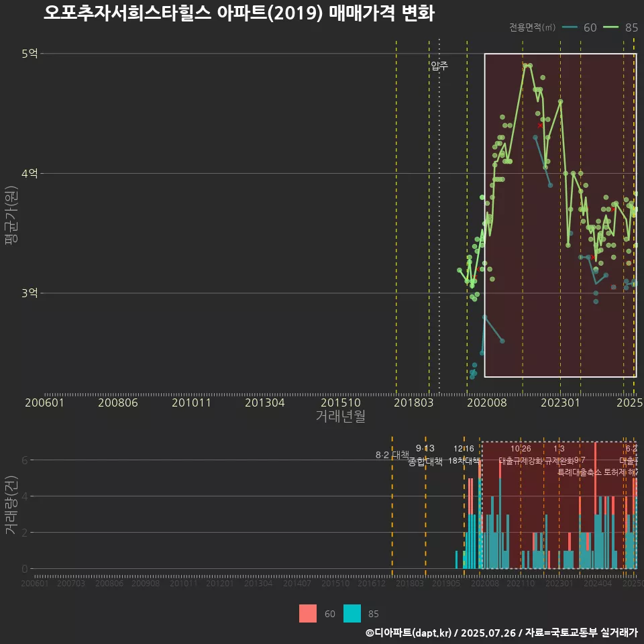Click 201011 on the price chart x-axis
Screen dimensions: 644x644
click(191, 402)
